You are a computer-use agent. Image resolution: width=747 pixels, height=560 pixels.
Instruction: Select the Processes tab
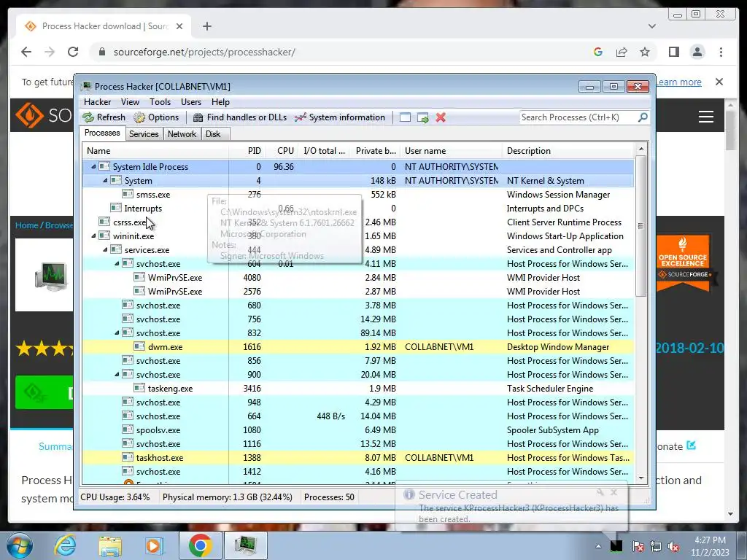coord(102,133)
